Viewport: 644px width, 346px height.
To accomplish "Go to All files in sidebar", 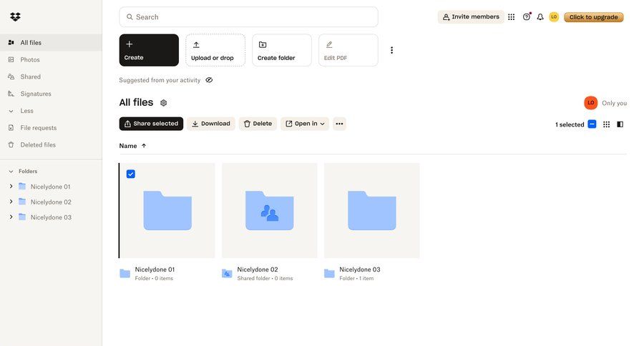I will (x=51, y=43).
